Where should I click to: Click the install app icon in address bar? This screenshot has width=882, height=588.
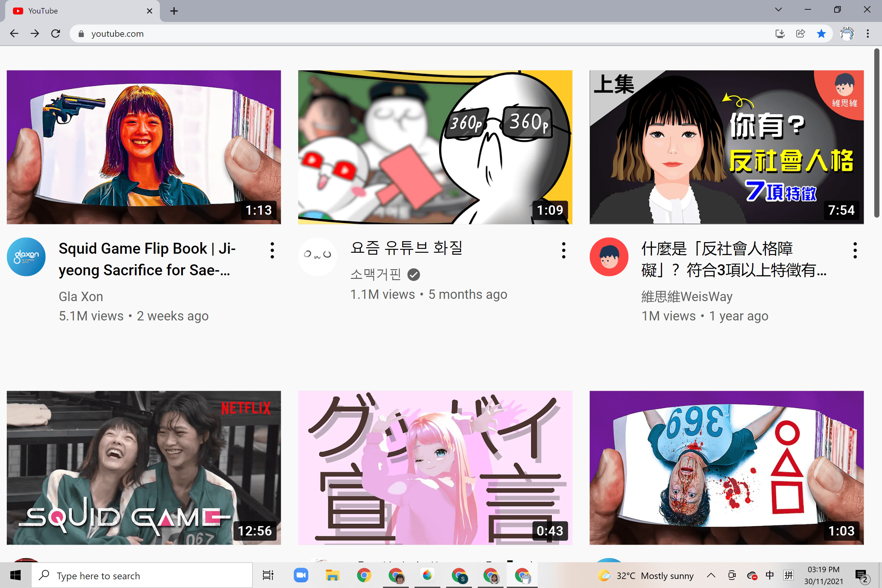click(x=779, y=34)
